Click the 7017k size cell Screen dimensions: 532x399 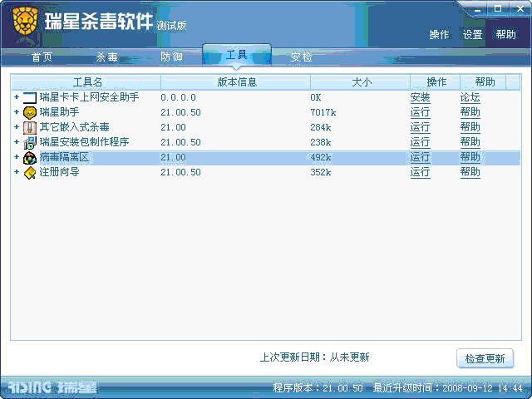tap(323, 113)
